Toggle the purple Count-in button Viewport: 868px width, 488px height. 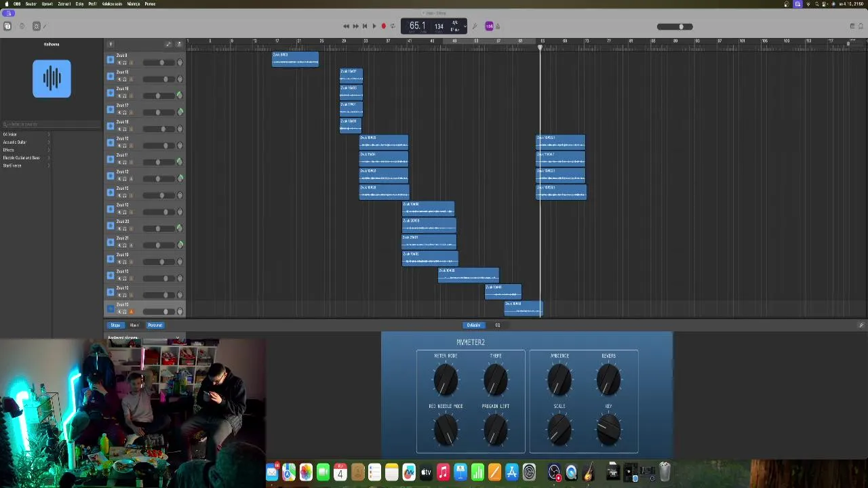point(489,26)
